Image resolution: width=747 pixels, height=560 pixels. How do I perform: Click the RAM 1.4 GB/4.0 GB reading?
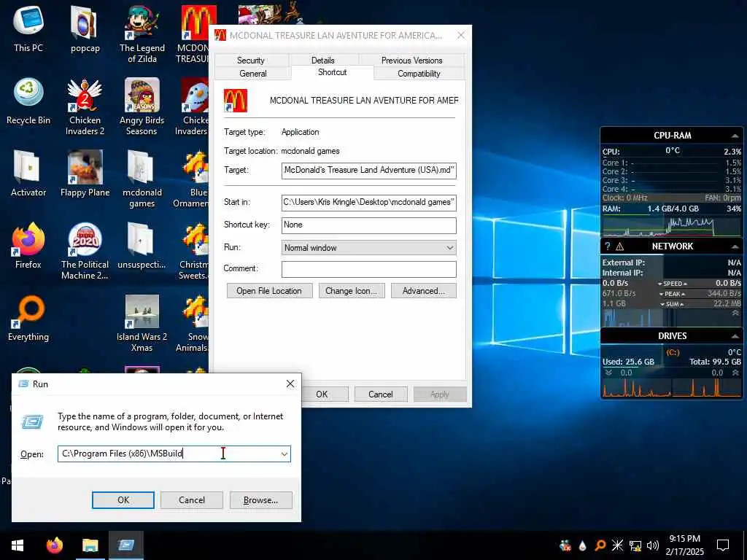pos(673,209)
